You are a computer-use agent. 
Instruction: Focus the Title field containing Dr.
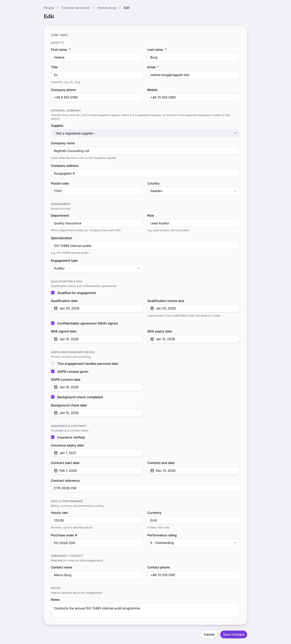tap(97, 75)
